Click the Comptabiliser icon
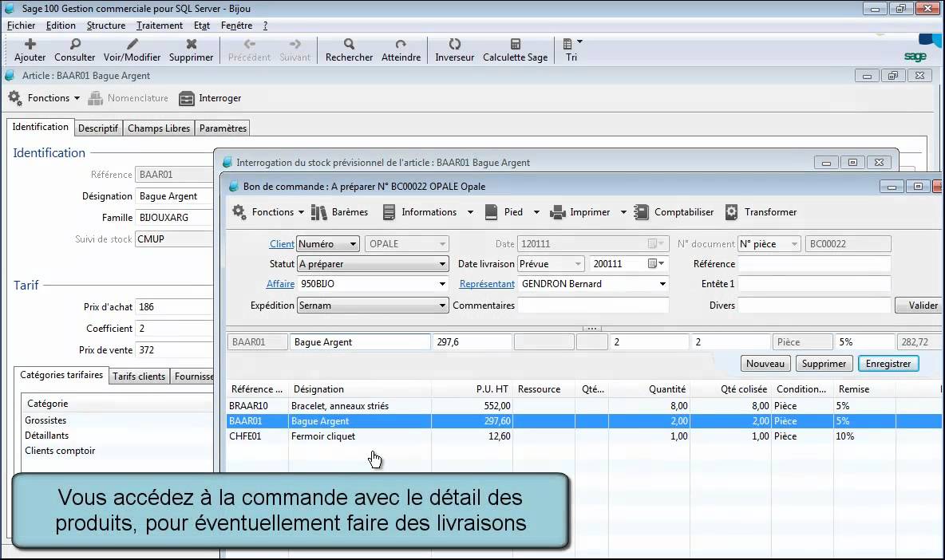945x560 pixels. pyautogui.click(x=641, y=212)
